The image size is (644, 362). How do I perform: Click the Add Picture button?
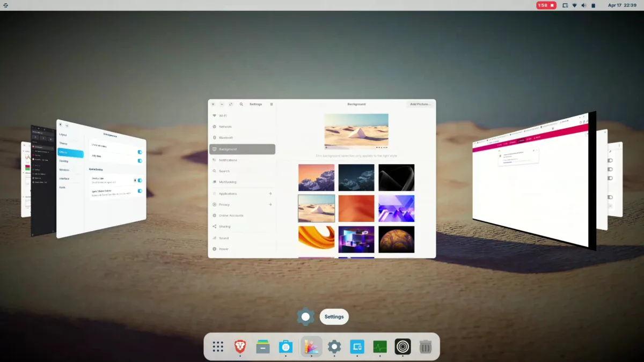click(x=420, y=104)
